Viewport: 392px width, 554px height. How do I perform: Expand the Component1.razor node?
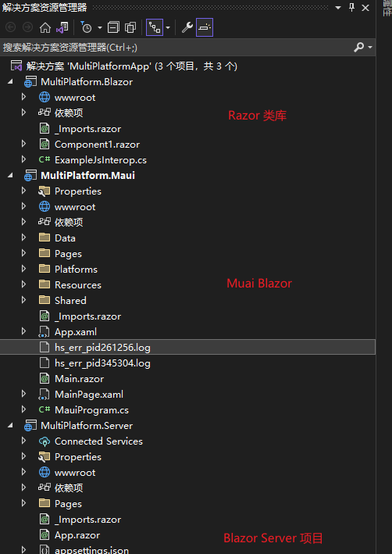[23, 144]
